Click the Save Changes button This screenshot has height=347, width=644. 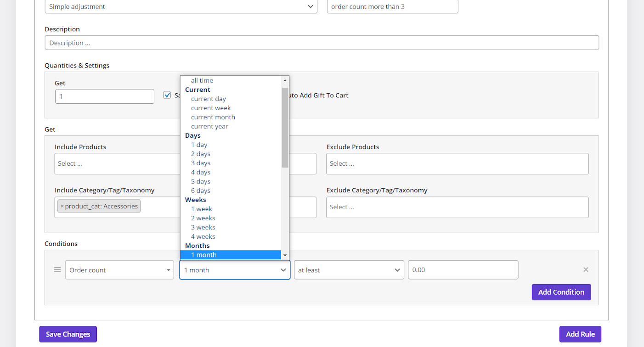pos(68,334)
